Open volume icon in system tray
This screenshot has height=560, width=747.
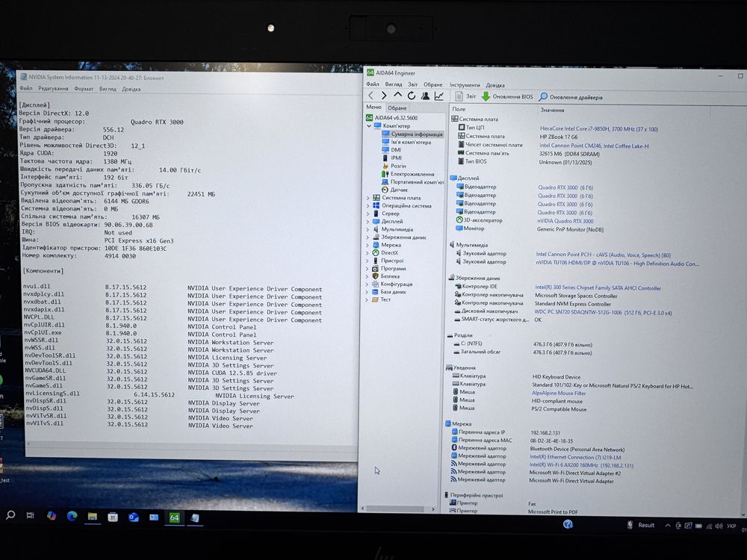coord(719,526)
